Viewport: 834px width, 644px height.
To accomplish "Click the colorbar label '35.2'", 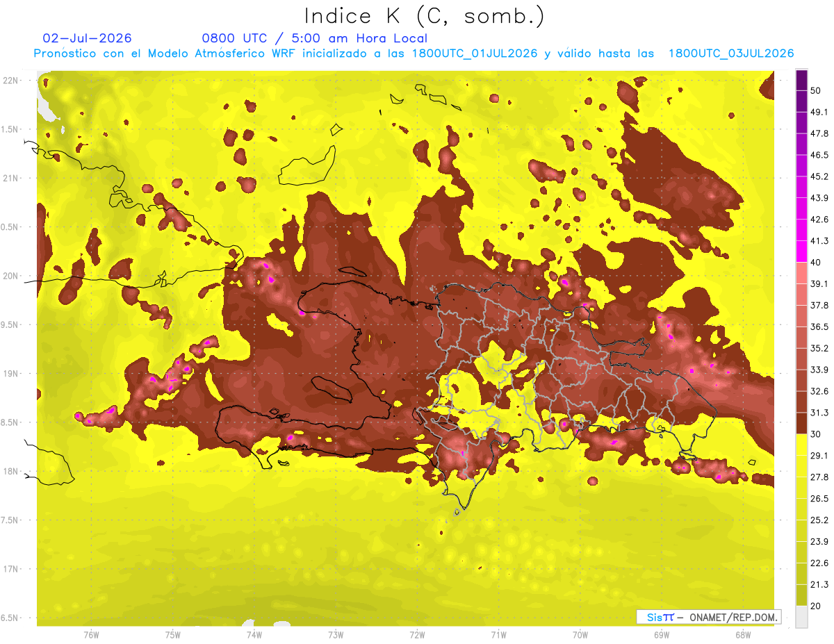I will (x=819, y=348).
